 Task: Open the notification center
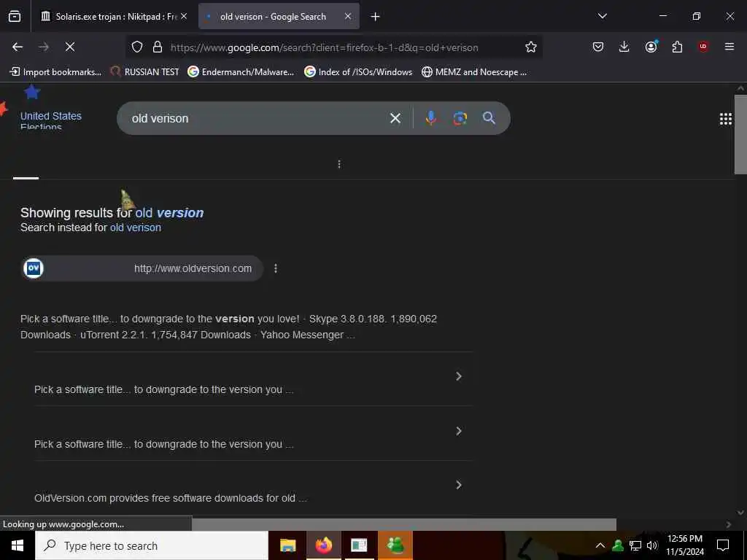[723, 545]
